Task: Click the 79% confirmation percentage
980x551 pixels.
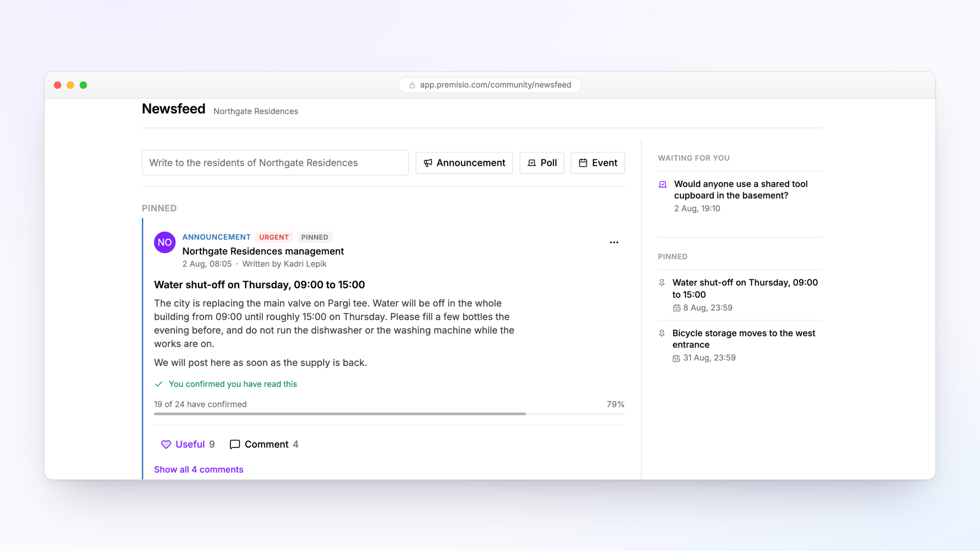Action: 616,404
